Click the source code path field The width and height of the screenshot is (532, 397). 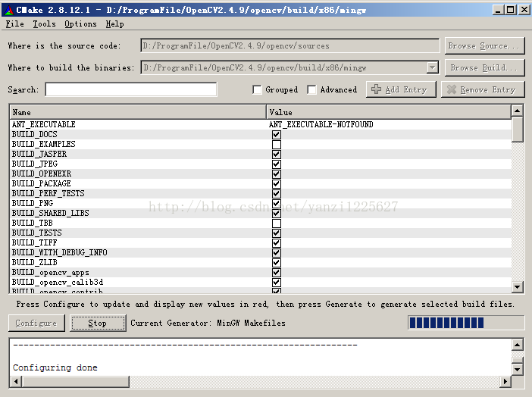tap(289, 45)
